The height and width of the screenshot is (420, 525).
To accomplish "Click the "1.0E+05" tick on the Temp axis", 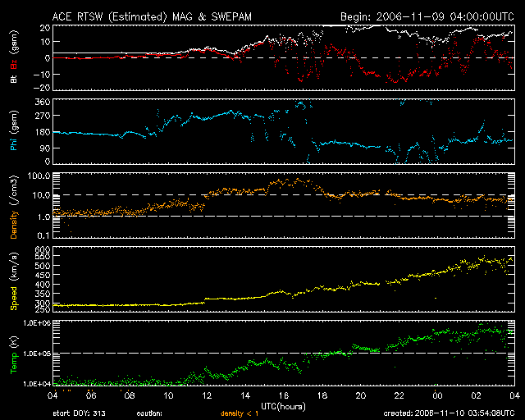I will click(37, 354).
